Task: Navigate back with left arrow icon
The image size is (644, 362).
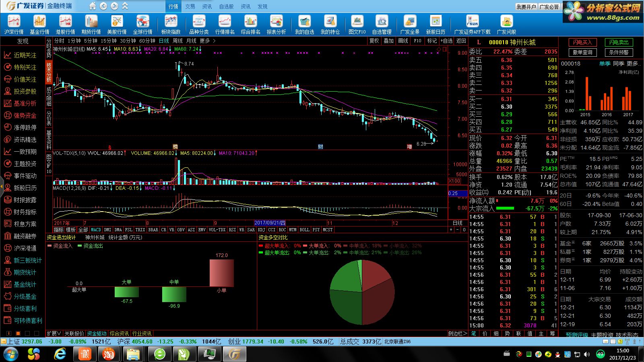Action: pyautogui.click(x=103, y=6)
